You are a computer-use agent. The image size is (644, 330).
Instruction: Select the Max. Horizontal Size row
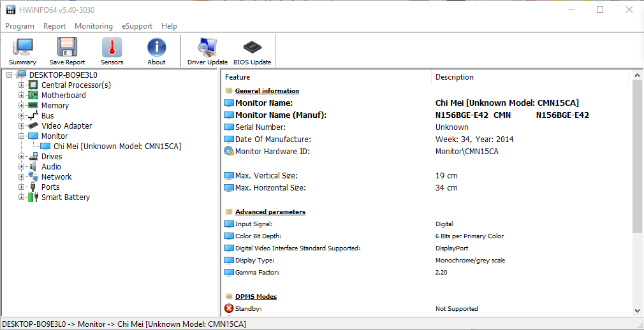click(425, 188)
